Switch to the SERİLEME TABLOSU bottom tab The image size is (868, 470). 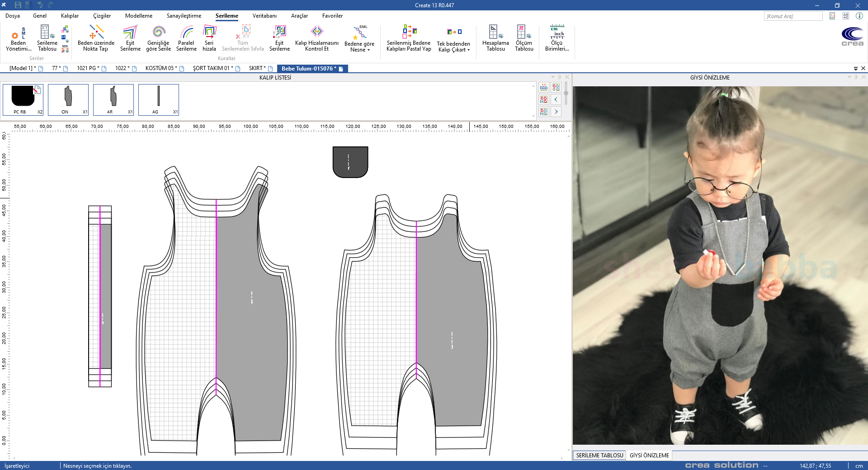click(x=599, y=456)
